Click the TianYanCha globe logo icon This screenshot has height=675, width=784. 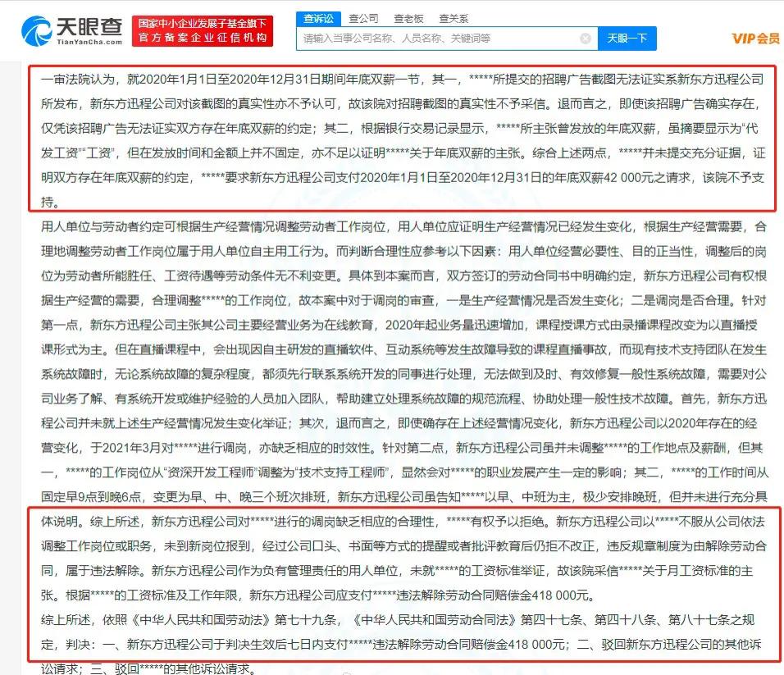point(36,31)
